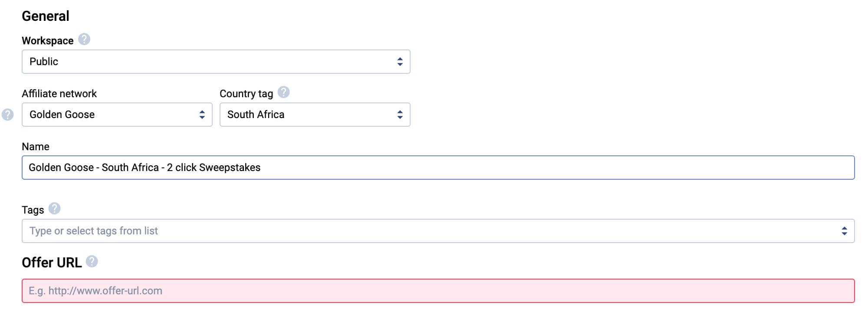The height and width of the screenshot is (316, 868).
Task: Click the arrows icon in South Africa select
Action: (400, 115)
